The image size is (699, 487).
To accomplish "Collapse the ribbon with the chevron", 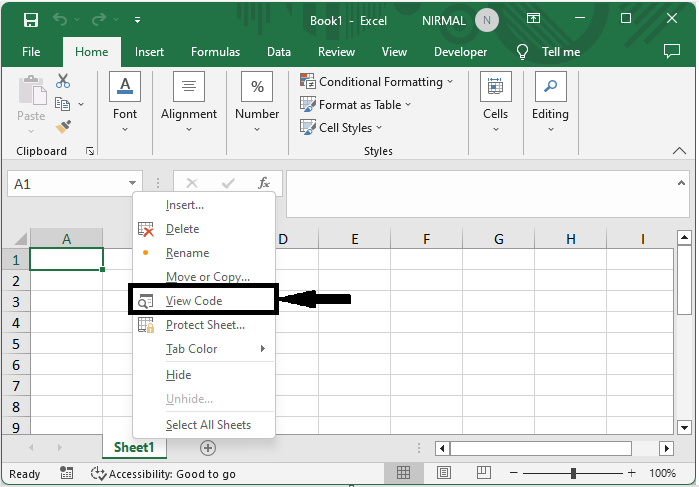I will tap(679, 151).
